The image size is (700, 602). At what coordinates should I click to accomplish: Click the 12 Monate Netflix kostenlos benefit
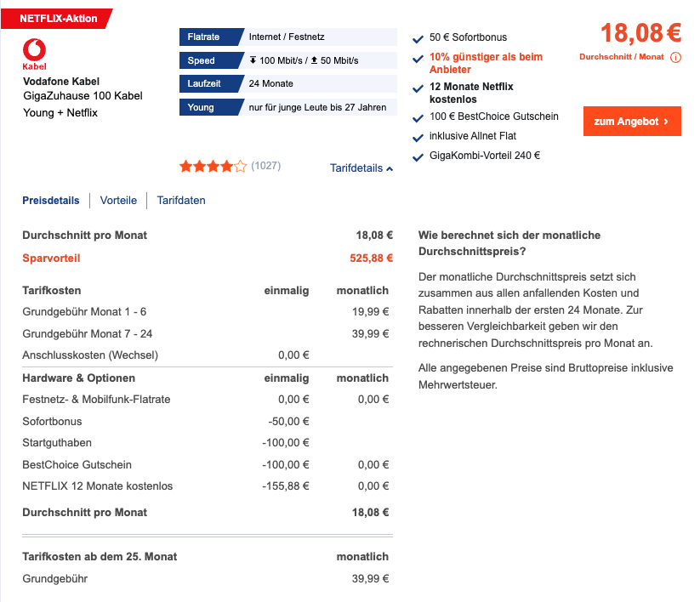(471, 93)
